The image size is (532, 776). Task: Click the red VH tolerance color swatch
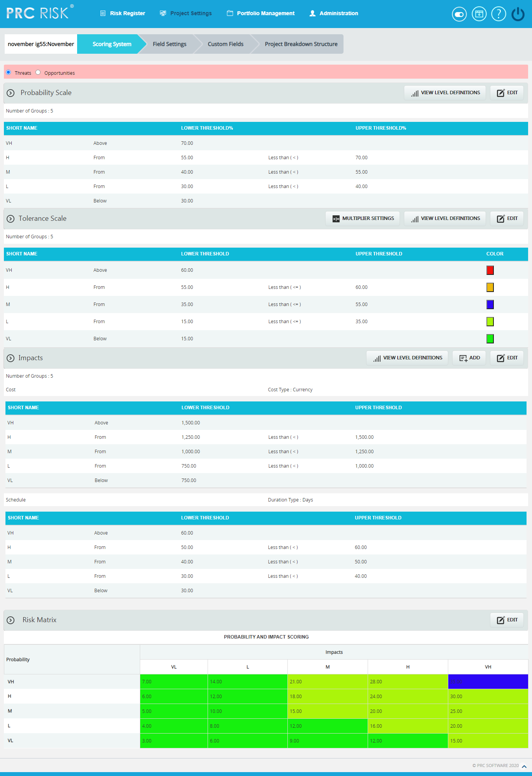(490, 270)
